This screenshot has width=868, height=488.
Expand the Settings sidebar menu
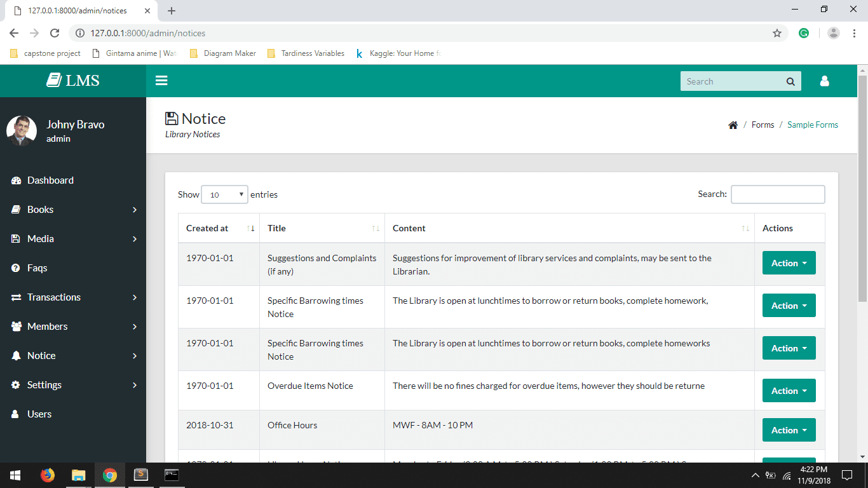44,384
